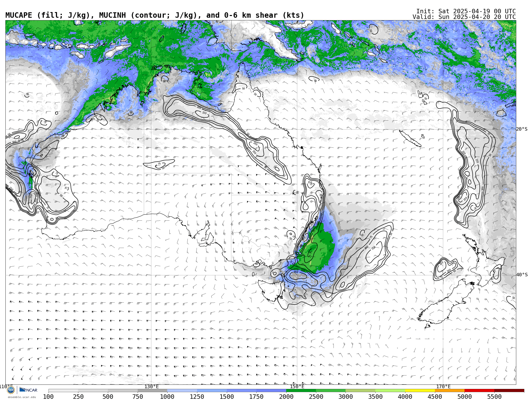Click the colorbar tick label 100

click(x=49, y=397)
